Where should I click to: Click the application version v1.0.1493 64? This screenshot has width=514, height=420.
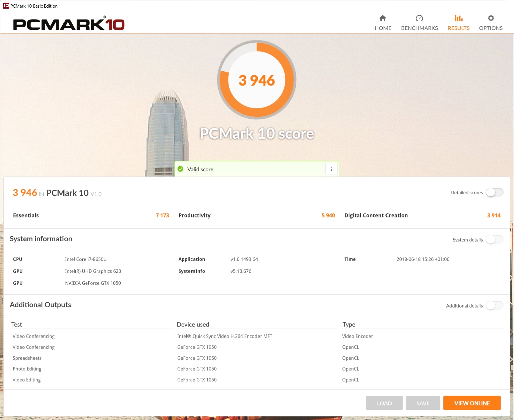click(244, 259)
